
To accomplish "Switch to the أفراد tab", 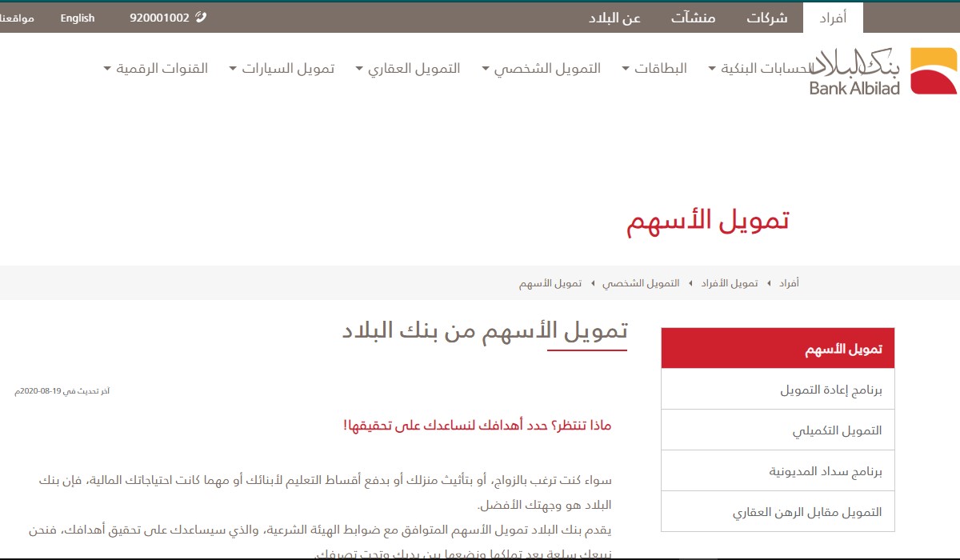I will [832, 18].
